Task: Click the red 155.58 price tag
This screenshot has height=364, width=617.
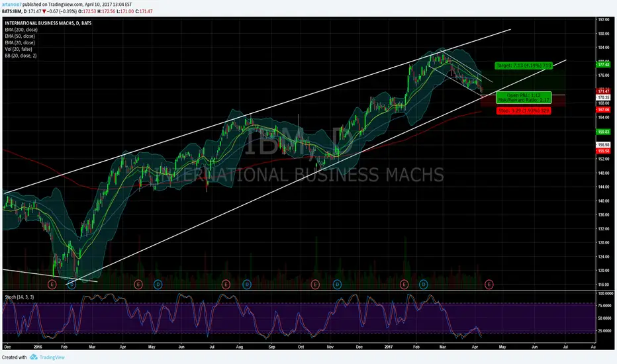Action: pyautogui.click(x=603, y=151)
